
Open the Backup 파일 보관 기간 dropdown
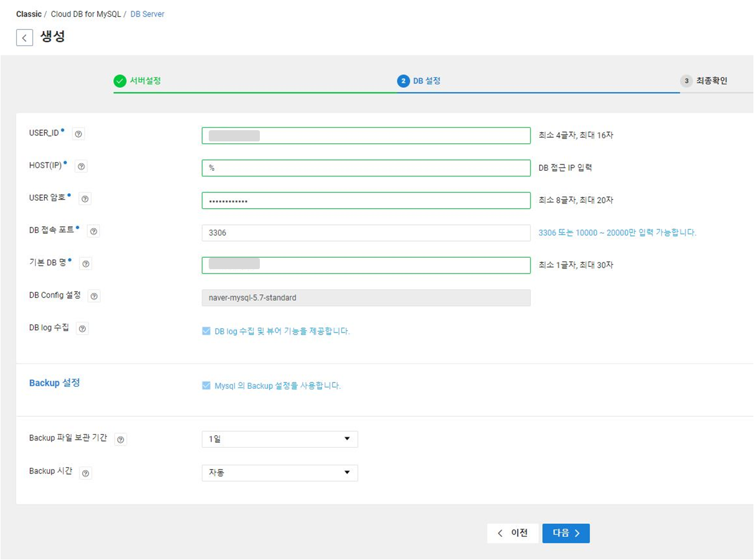click(279, 439)
